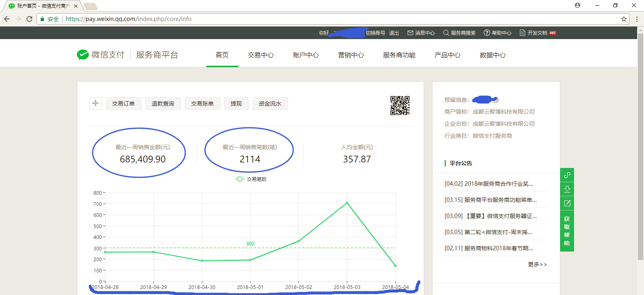Click the scrollbar up arrow

(x=640, y=30)
